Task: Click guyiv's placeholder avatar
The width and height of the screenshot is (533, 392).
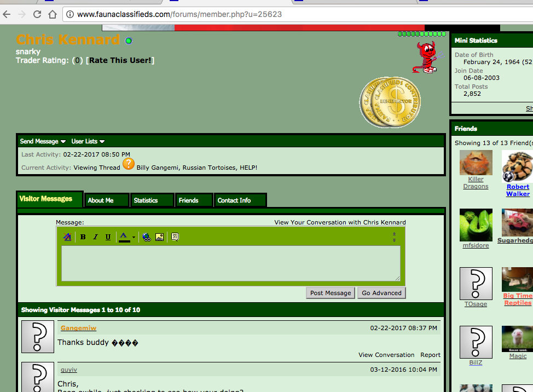Action: tap(37, 377)
